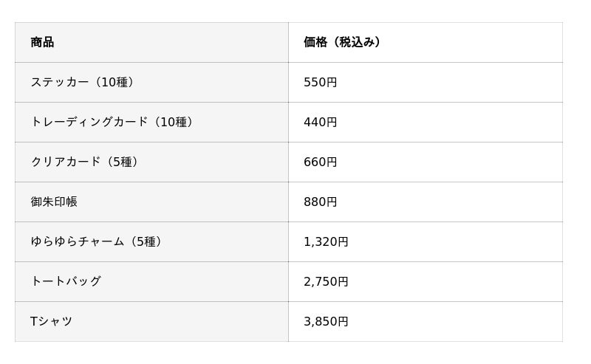This screenshot has height=364, width=591.
Task: Click the 価格（税込み）column header
Action: point(344,42)
